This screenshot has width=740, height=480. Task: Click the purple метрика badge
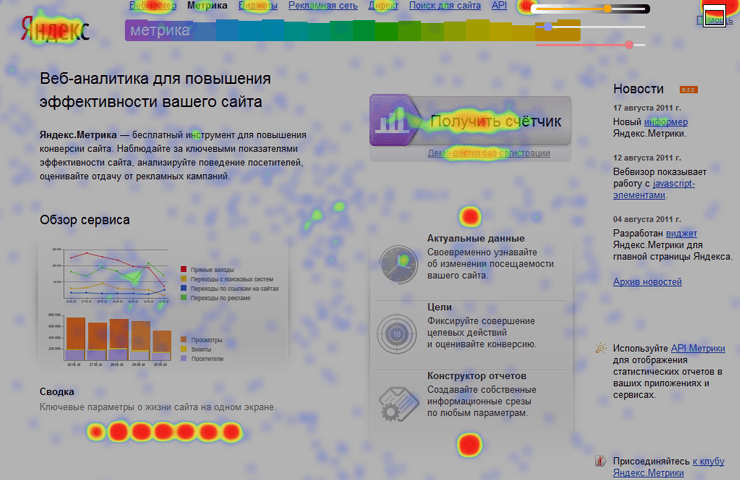(x=160, y=31)
